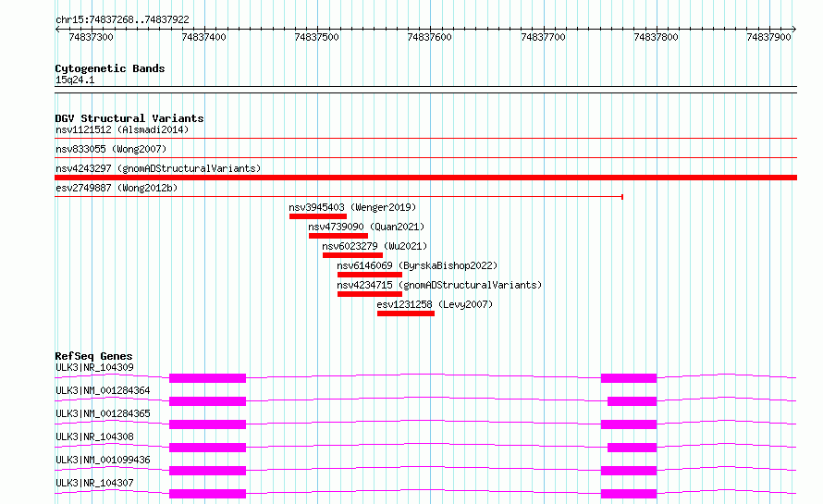823x504 pixels.
Task: Open variant nsv833055 (Wong2007) label
Action: 111,149
